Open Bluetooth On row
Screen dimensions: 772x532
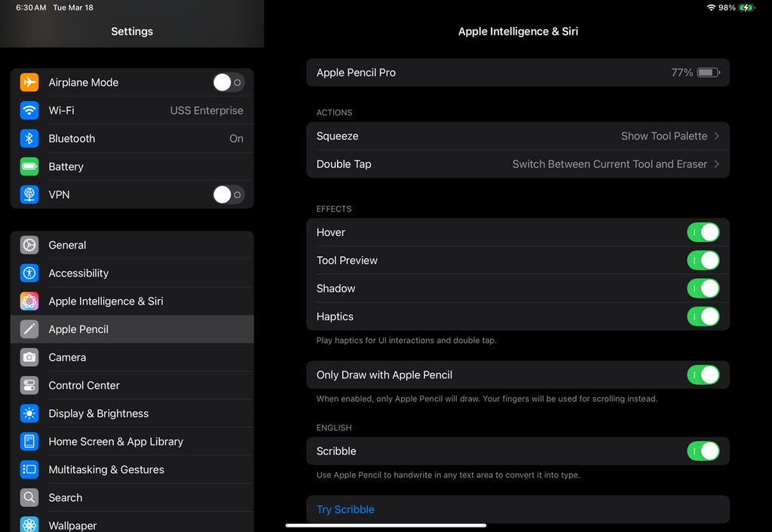132,139
